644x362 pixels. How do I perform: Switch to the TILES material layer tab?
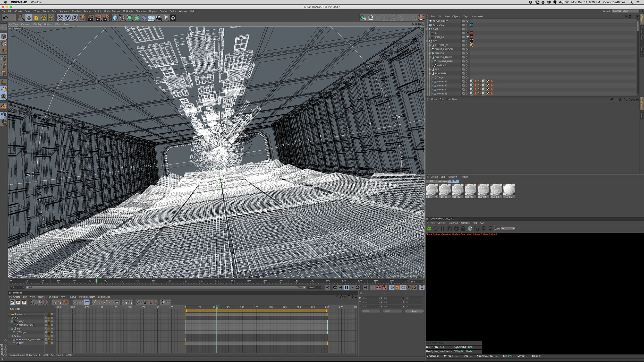click(x=453, y=181)
